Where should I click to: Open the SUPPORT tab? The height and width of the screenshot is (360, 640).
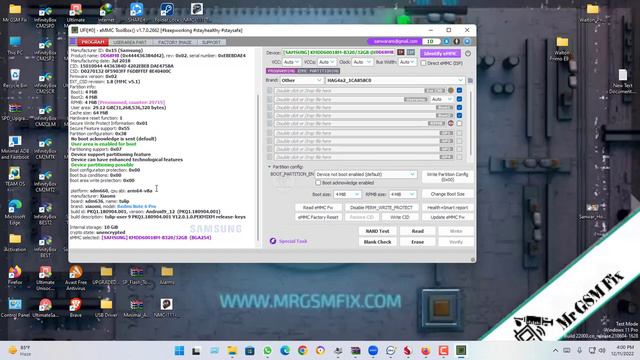[x=211, y=42]
